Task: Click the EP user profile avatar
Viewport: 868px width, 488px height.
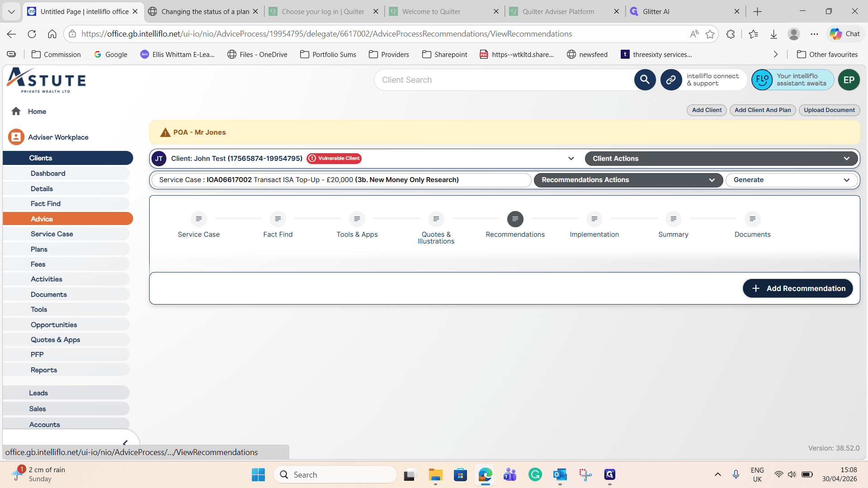Action: tap(849, 80)
